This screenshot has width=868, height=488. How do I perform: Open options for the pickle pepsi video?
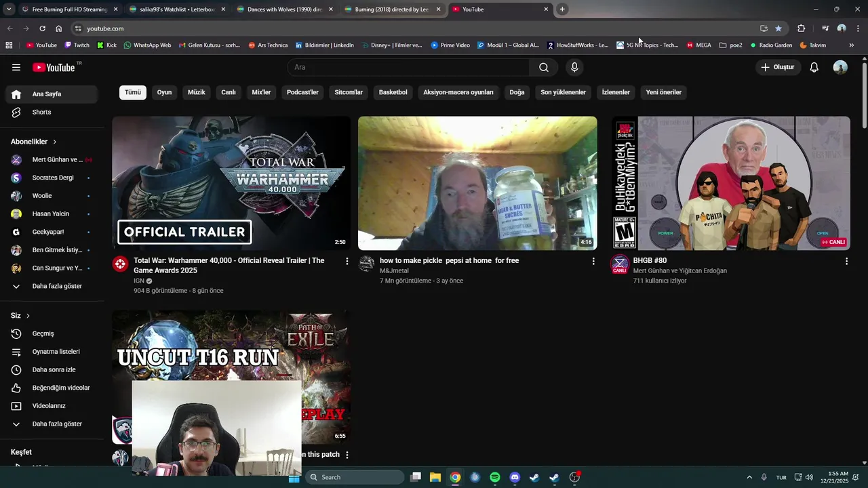[x=593, y=261]
